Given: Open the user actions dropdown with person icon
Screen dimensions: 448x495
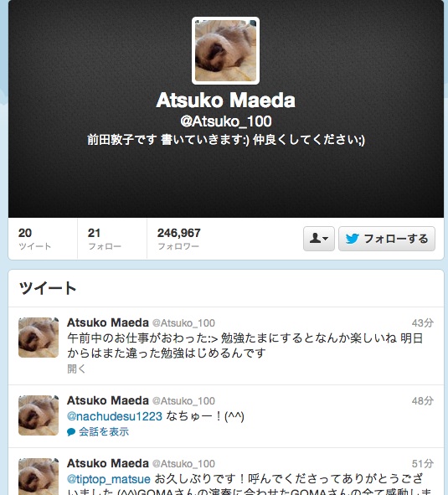Looking at the screenshot, I should tap(318, 239).
